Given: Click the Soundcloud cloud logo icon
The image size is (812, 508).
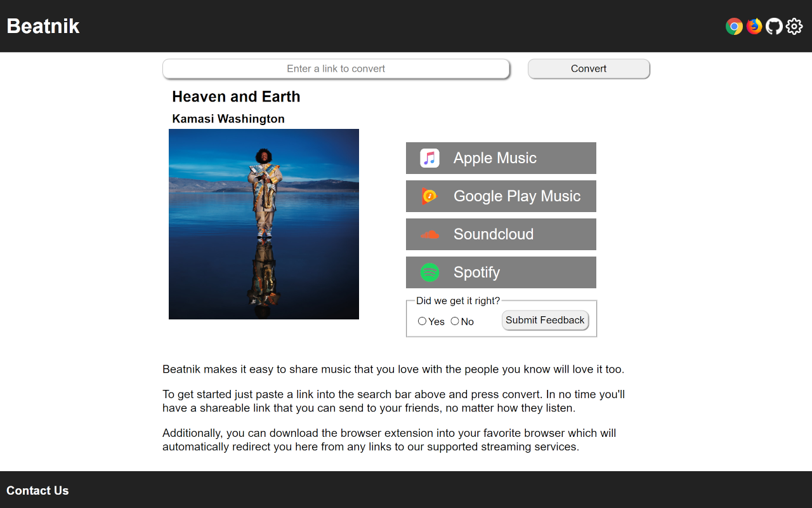Looking at the screenshot, I should (x=429, y=234).
